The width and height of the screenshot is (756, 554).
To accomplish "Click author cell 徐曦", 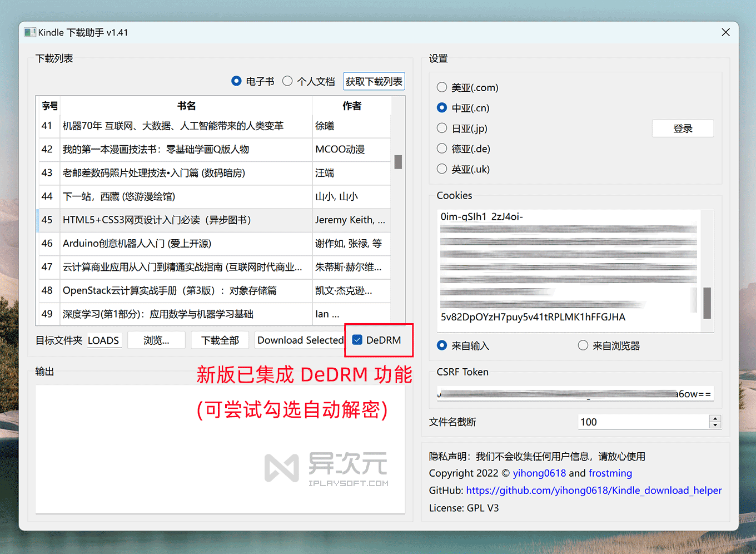I will click(352, 126).
